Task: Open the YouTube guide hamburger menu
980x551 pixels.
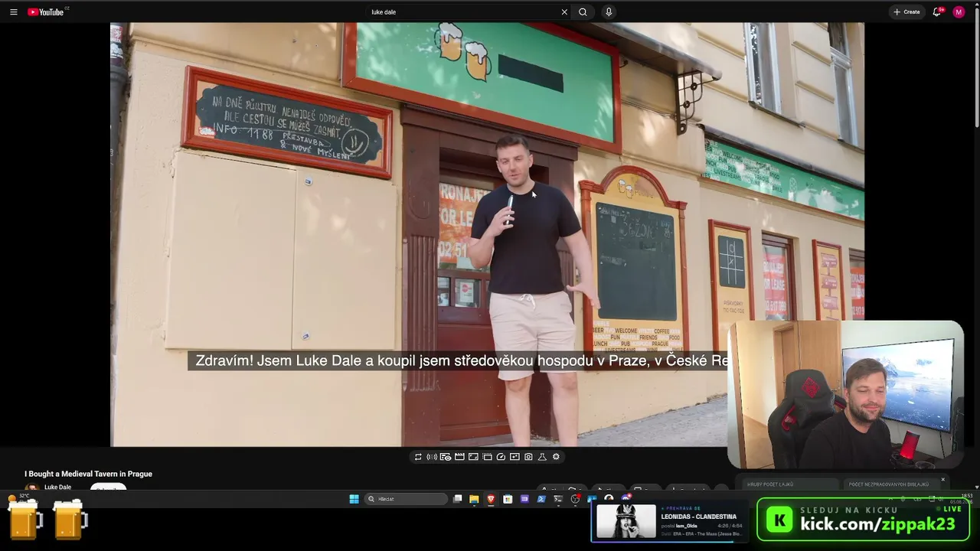Action: pos(13,12)
